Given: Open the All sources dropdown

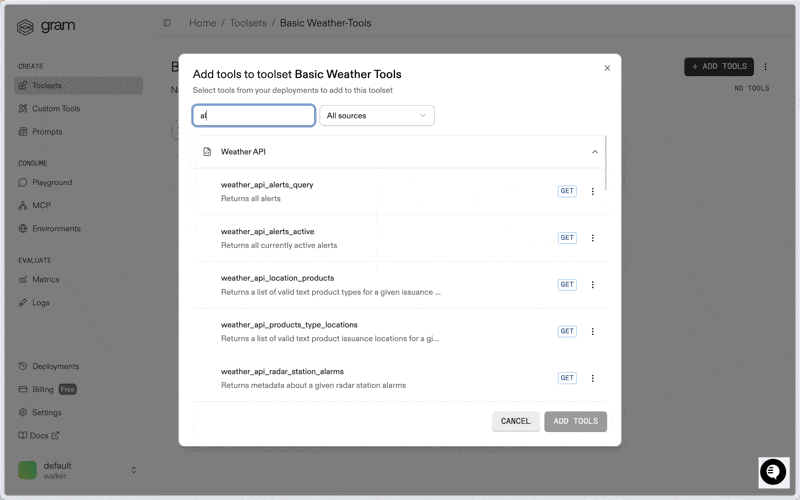Looking at the screenshot, I should 376,116.
